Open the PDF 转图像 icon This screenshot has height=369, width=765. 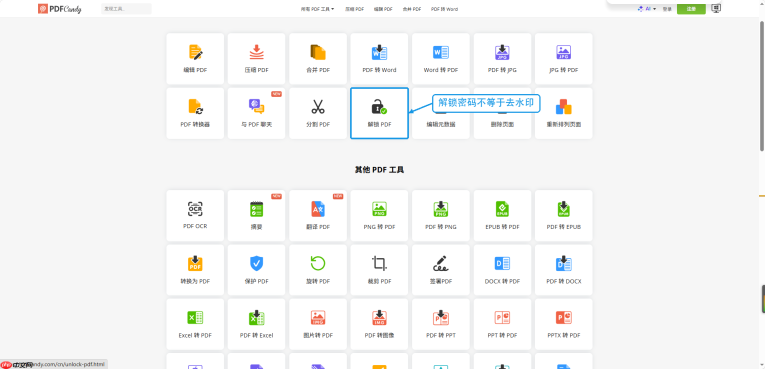[x=379, y=318]
